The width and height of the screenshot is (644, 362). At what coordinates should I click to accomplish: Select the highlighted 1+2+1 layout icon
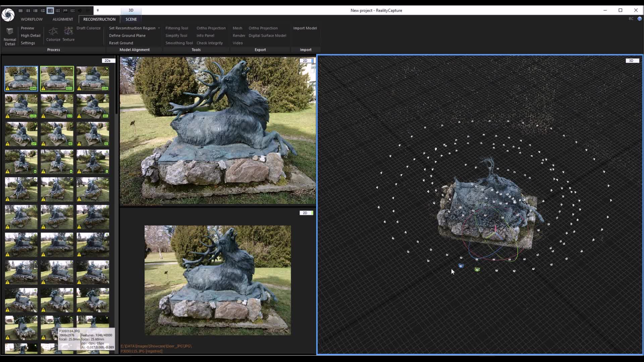tap(50, 11)
